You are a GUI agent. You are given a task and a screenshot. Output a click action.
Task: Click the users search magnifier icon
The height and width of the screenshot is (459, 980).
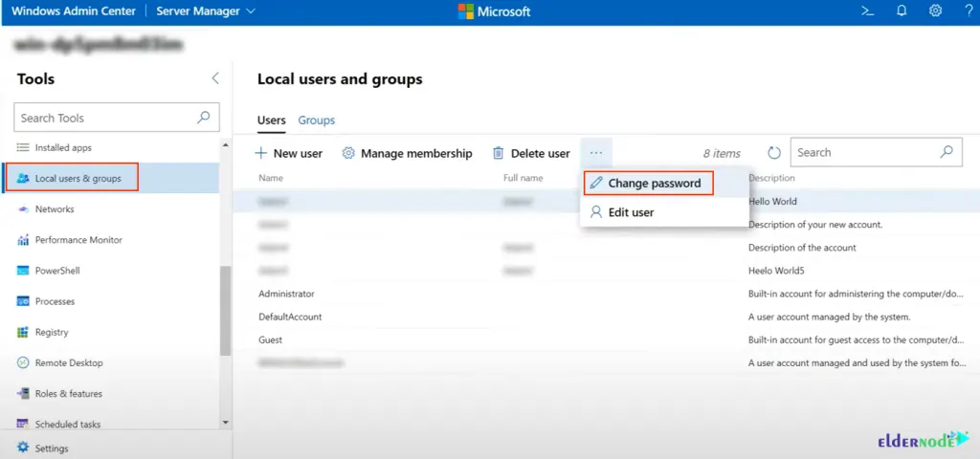947,152
